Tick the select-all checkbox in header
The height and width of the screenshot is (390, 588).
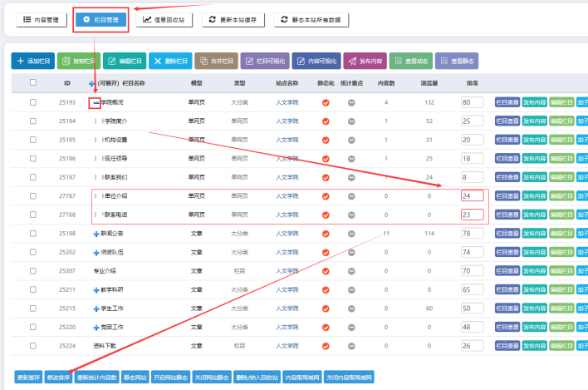33,82
